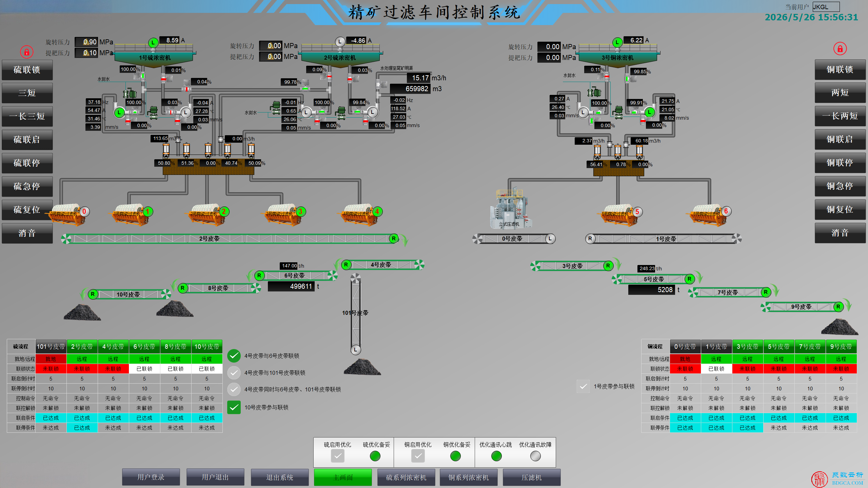868x488 pixels.
Task: Click the 147.00 t/h belt rate value
Action: pos(289,266)
